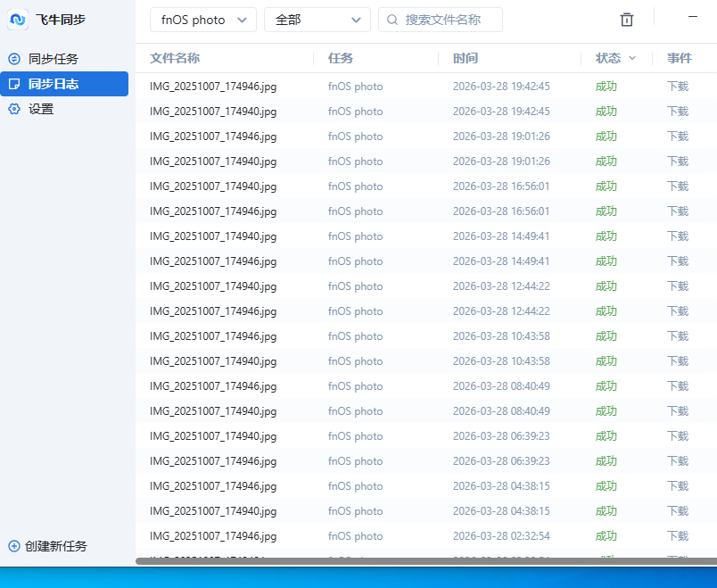Click time 2026-03-28 02:32:54
Viewport: 717px width, 588px height.
click(501, 536)
